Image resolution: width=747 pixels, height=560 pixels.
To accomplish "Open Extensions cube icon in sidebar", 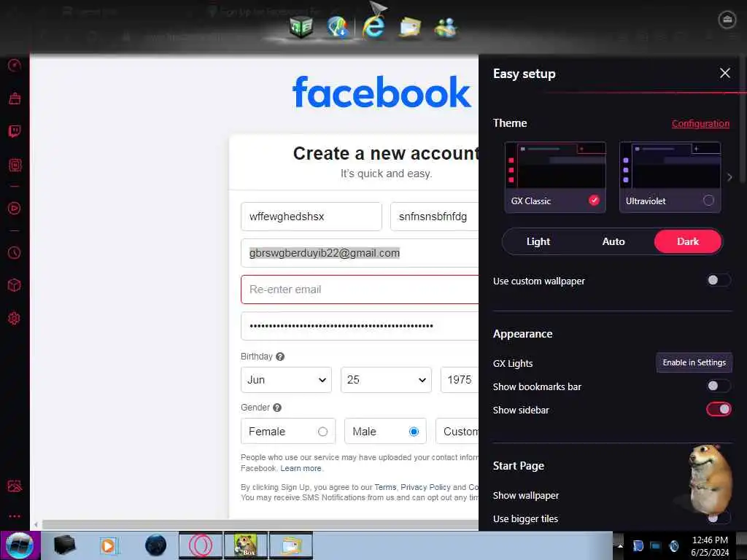I will [15, 285].
